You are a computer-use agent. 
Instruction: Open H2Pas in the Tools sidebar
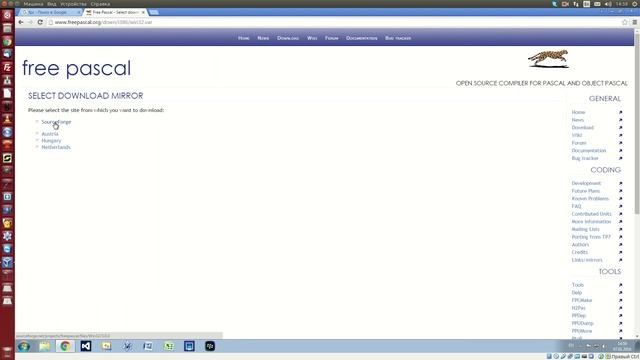coord(579,308)
